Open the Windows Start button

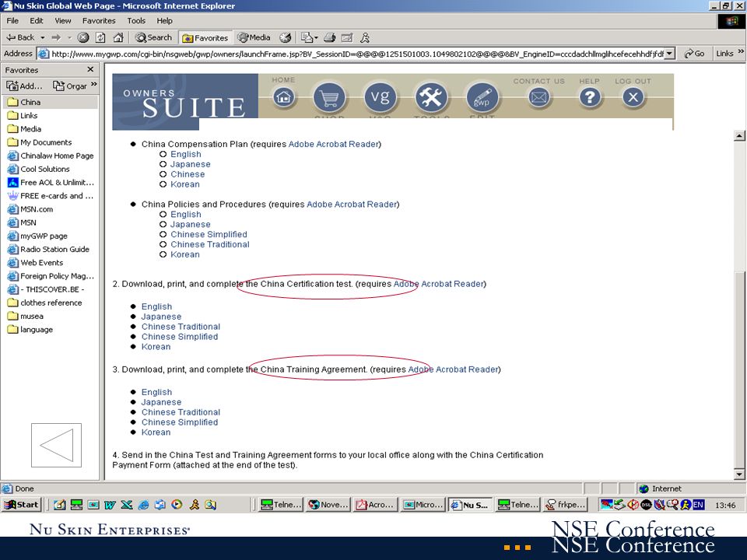point(22,504)
